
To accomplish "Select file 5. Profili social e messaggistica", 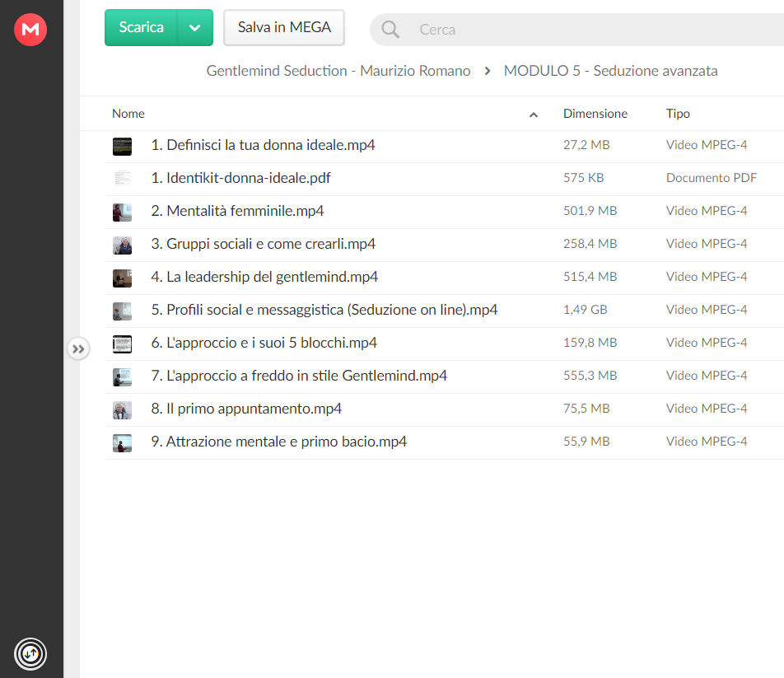I will tap(324, 310).
